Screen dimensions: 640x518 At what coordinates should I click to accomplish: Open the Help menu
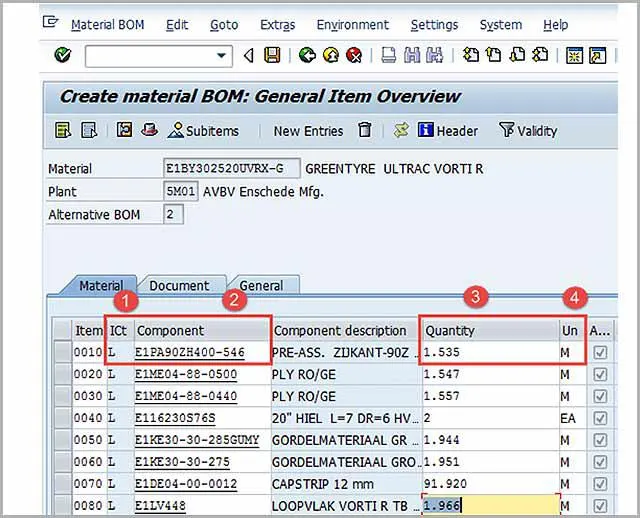[556, 25]
